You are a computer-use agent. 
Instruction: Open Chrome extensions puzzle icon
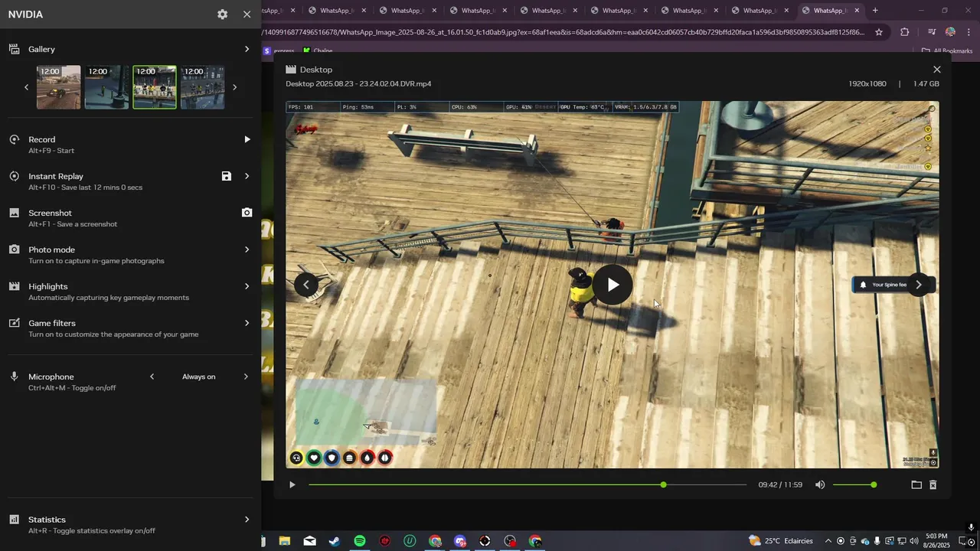coord(904,32)
